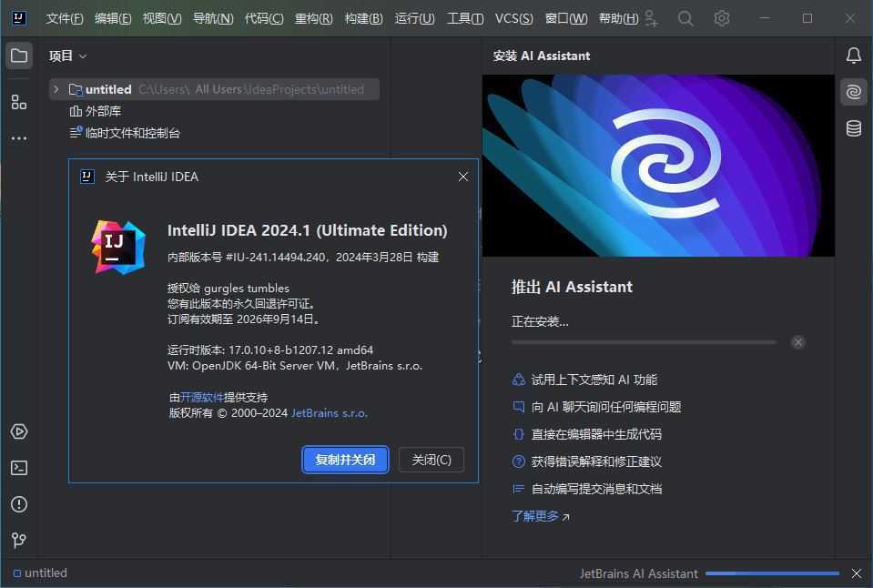Open the Structure panel icon
The image size is (873, 588).
click(x=18, y=102)
